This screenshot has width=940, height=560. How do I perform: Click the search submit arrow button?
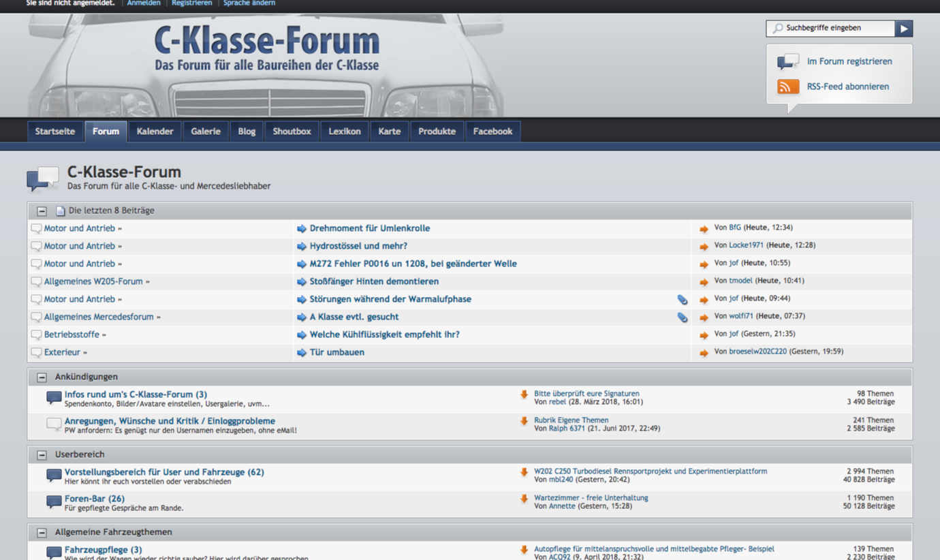[x=904, y=29]
